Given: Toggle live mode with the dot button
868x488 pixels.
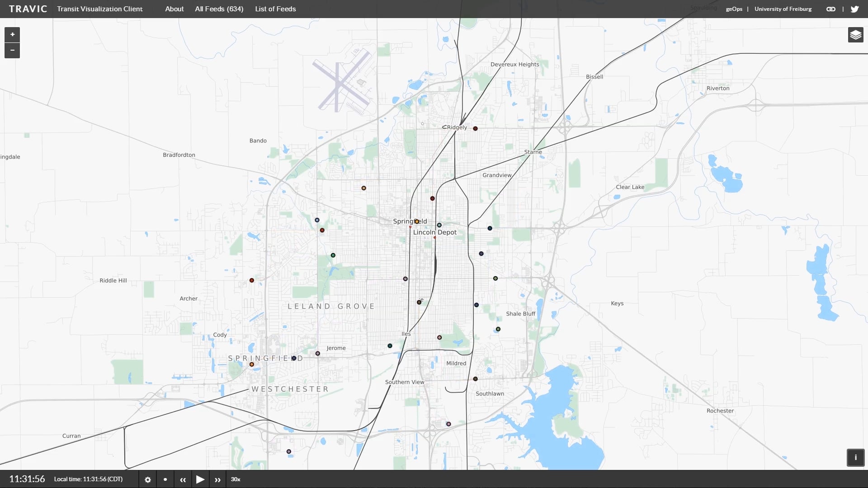Looking at the screenshot, I should coord(165,479).
